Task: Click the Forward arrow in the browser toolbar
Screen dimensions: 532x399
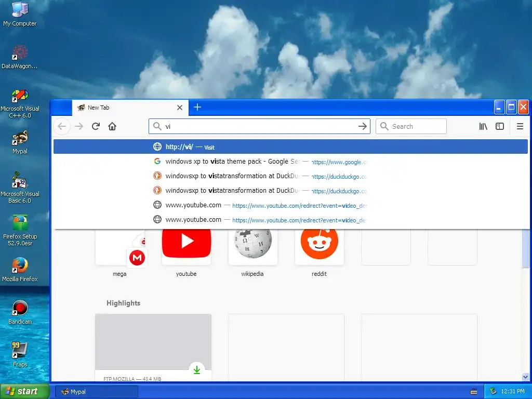Action: (x=79, y=127)
